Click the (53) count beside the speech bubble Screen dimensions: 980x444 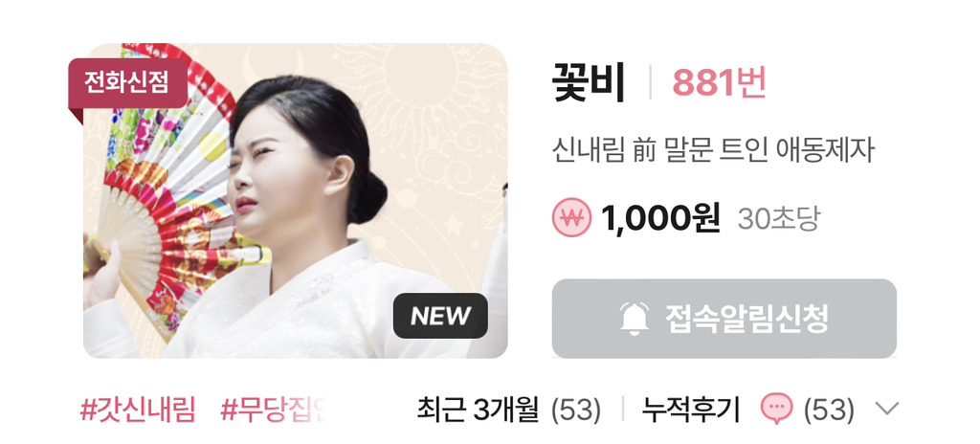point(829,411)
